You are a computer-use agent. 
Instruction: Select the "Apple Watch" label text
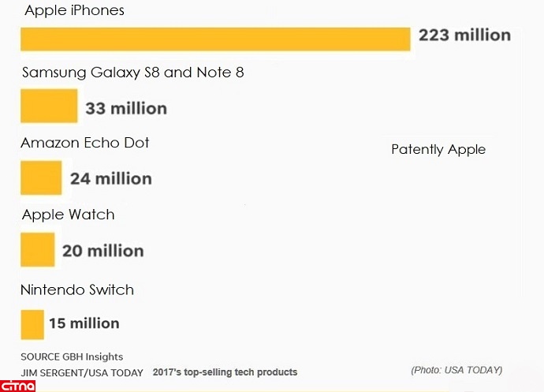[x=69, y=215]
